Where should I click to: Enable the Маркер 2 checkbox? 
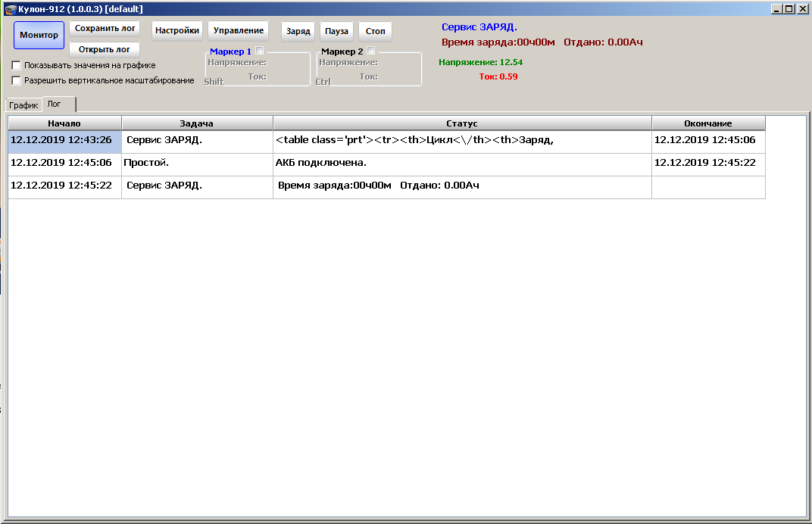[371, 51]
